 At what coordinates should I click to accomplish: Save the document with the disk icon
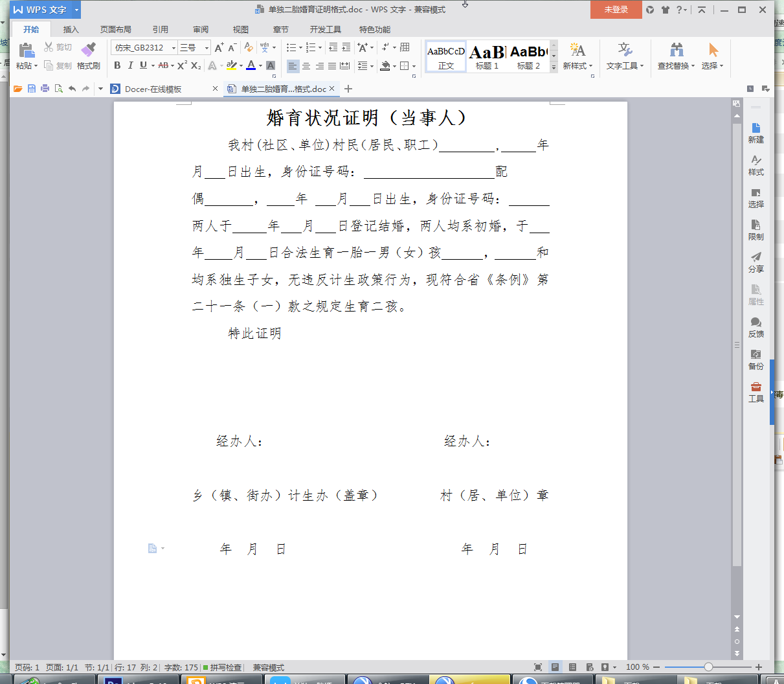pos(31,89)
